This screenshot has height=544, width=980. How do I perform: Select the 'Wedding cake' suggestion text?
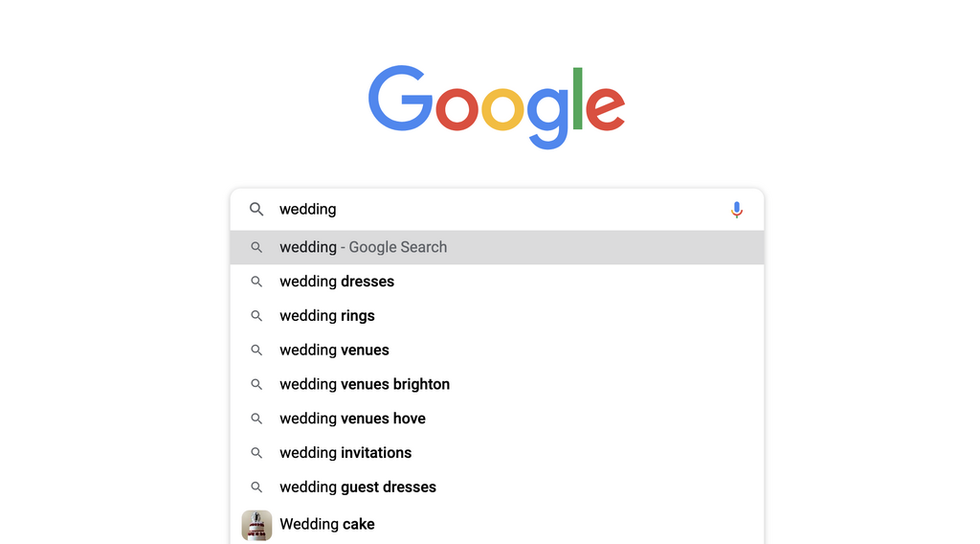click(327, 525)
